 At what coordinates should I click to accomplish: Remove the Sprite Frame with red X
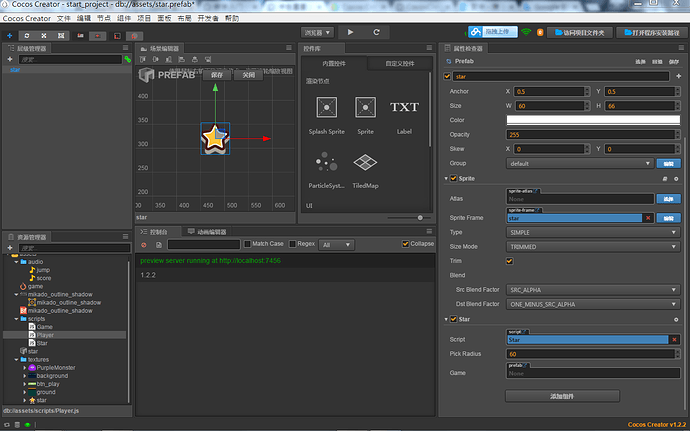click(x=648, y=218)
